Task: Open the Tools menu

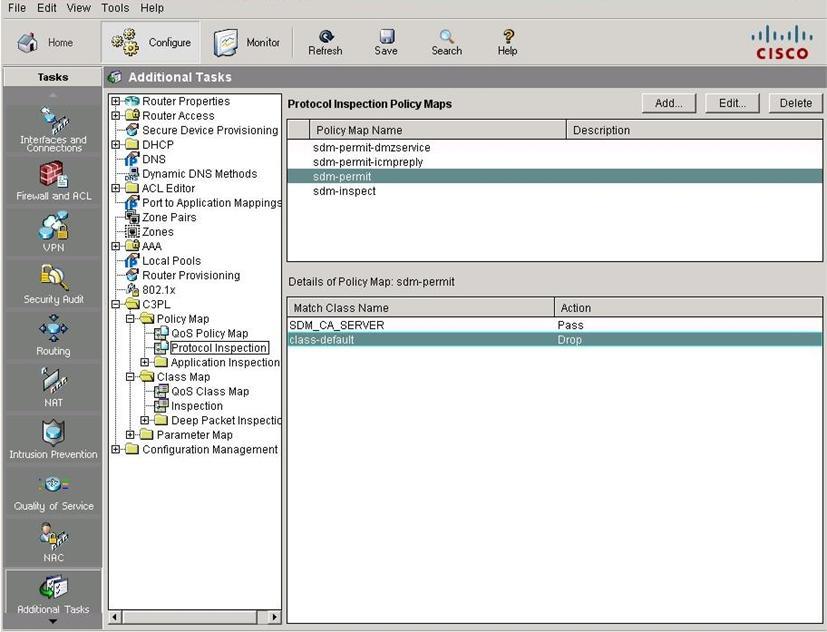Action: pyautogui.click(x=115, y=8)
